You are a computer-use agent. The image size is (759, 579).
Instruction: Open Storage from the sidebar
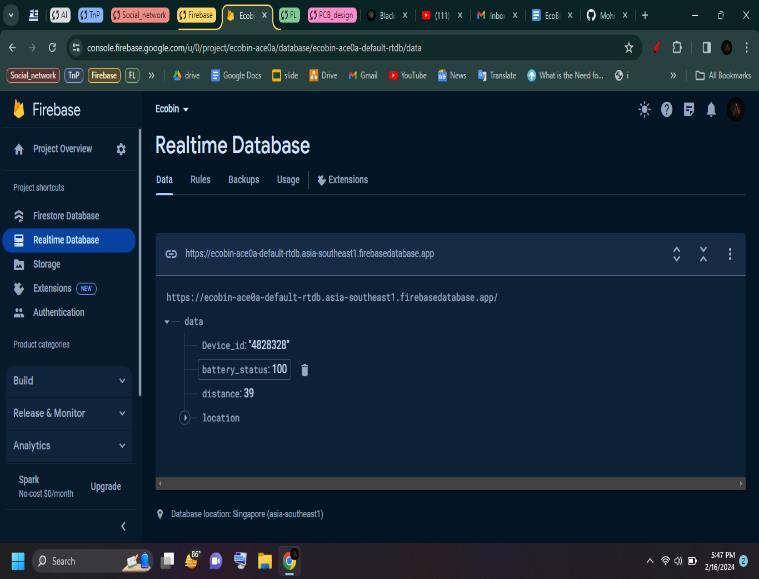[46, 264]
